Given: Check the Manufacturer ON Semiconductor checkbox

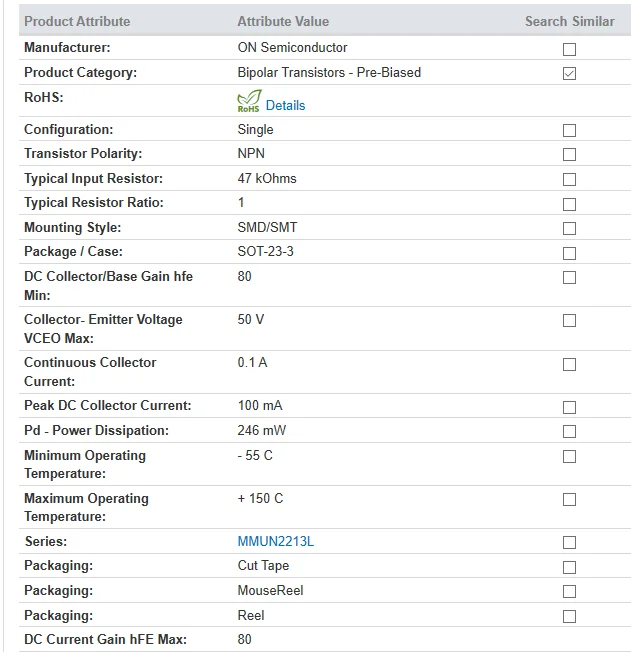Looking at the screenshot, I should (x=569, y=49).
